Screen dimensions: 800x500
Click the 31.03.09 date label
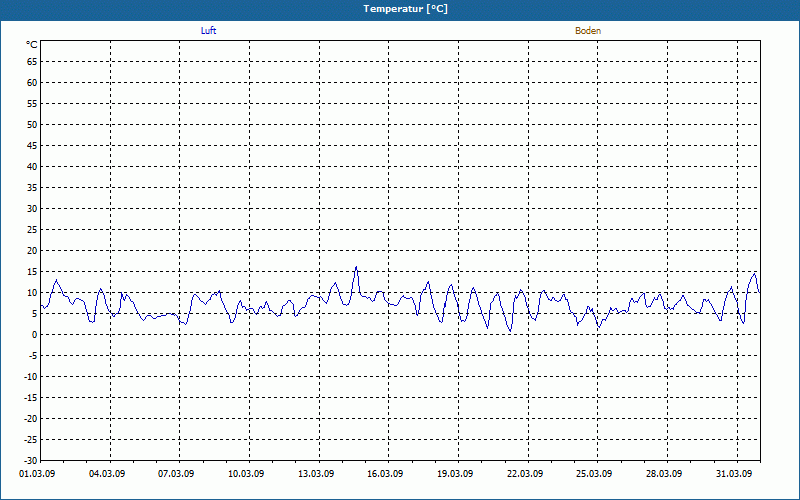[734, 474]
